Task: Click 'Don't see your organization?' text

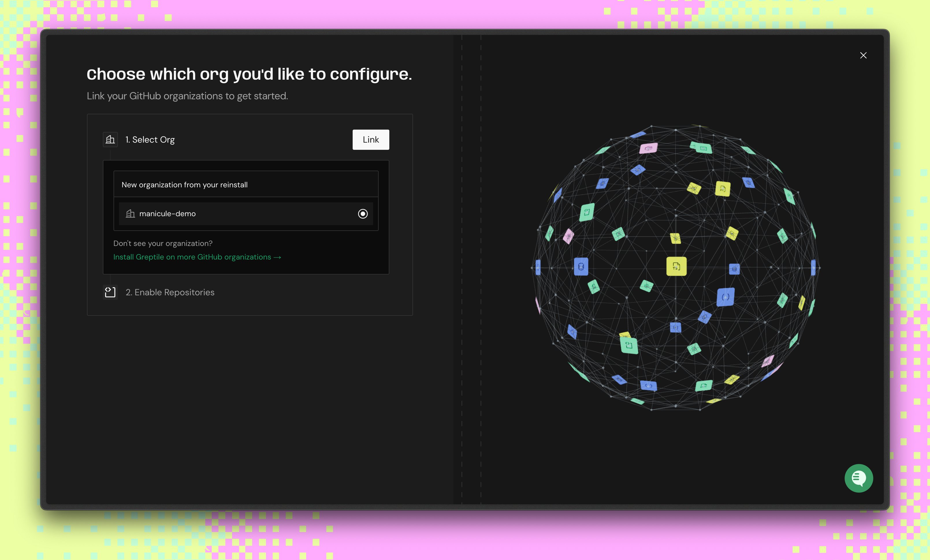Action: click(x=163, y=243)
